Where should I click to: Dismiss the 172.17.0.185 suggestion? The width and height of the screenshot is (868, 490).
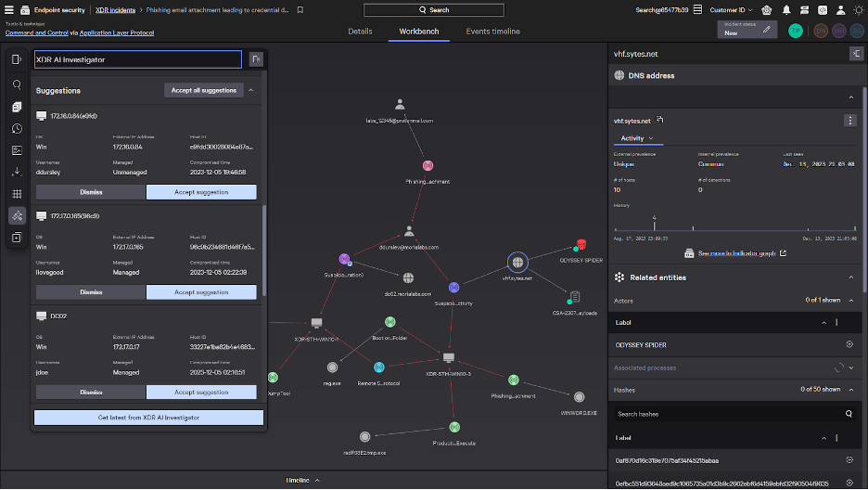tap(91, 292)
